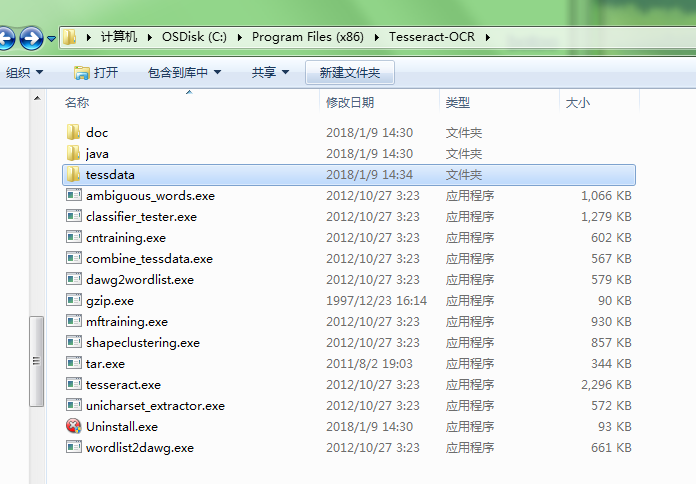The image size is (696, 484).
Task: Click the wordlist2dawg.exe file icon
Action: (x=74, y=447)
